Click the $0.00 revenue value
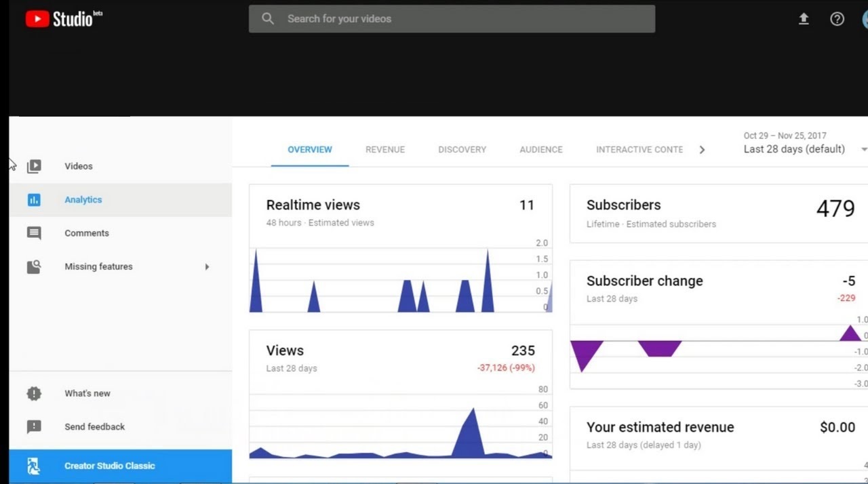The height and width of the screenshot is (484, 868). click(x=837, y=427)
